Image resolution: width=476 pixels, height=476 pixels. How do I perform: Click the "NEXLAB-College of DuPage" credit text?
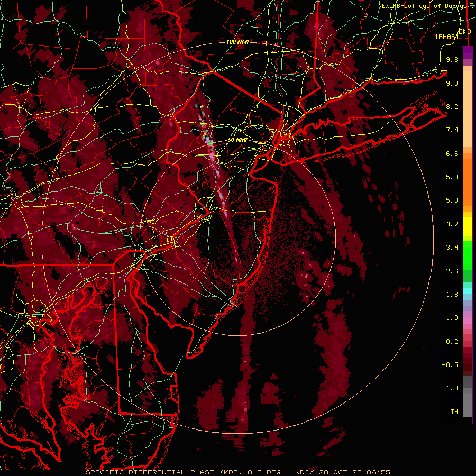pyautogui.click(x=424, y=6)
